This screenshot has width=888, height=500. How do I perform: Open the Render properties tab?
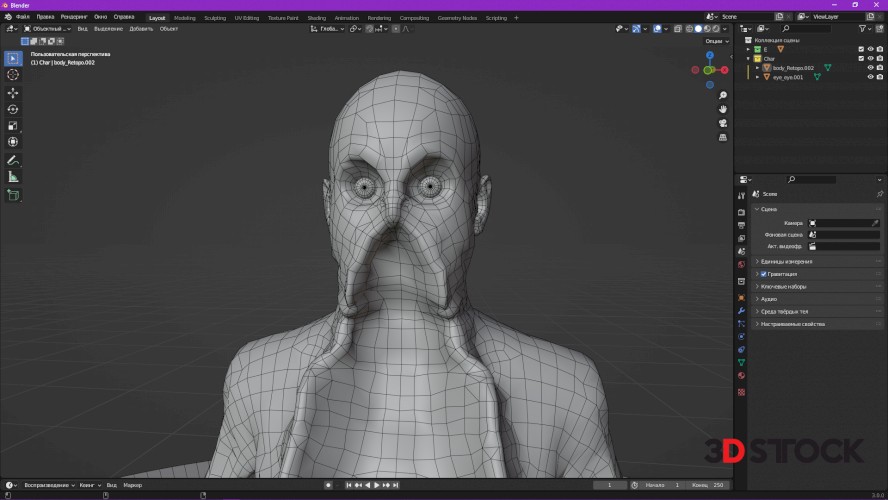[741, 212]
